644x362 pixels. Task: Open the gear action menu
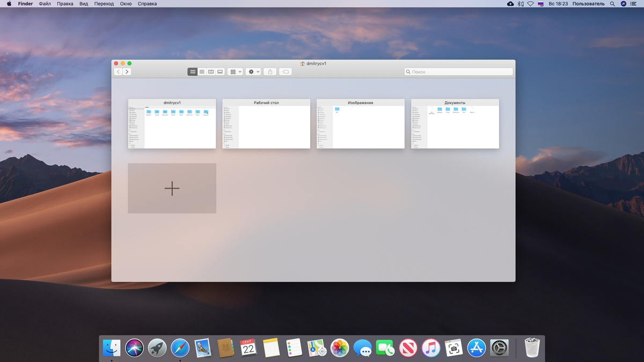(253, 72)
